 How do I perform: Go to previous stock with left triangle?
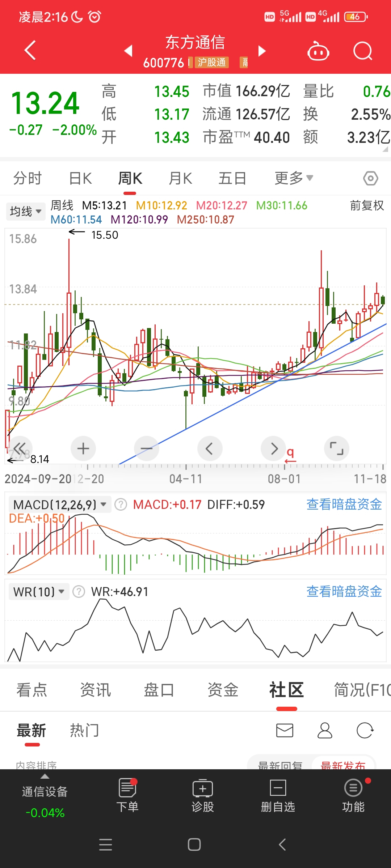[x=128, y=51]
